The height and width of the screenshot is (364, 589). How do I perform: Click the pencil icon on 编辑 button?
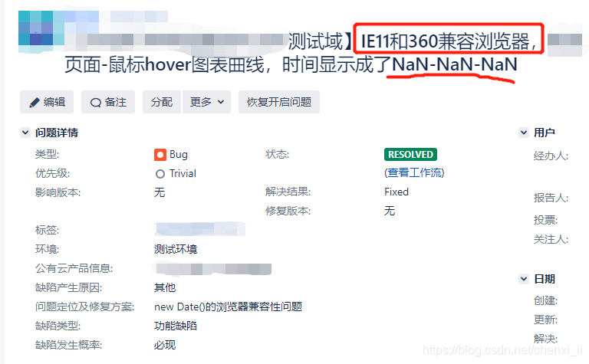(x=35, y=103)
